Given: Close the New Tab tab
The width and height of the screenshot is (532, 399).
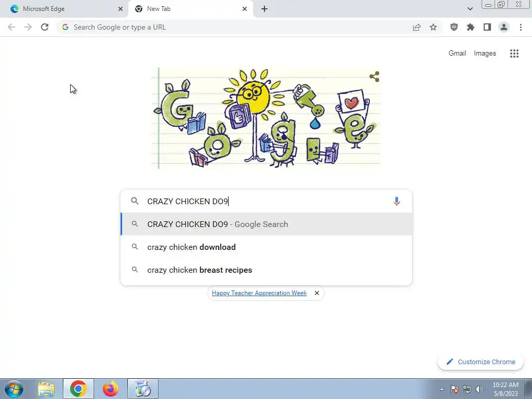Looking at the screenshot, I should [x=245, y=9].
